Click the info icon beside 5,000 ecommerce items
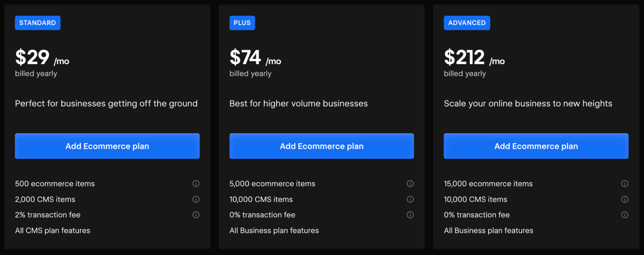644x255 pixels. tap(410, 184)
